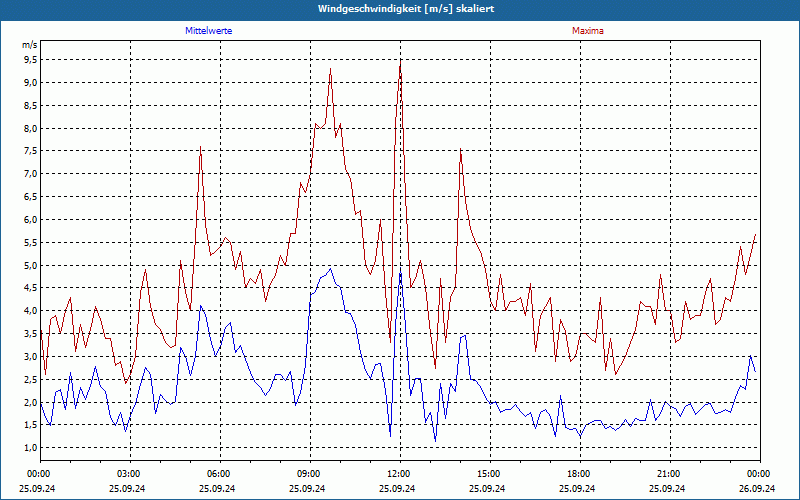The image size is (800, 500).
Task: Click the '06:00' time axis label
Action: (x=217, y=474)
